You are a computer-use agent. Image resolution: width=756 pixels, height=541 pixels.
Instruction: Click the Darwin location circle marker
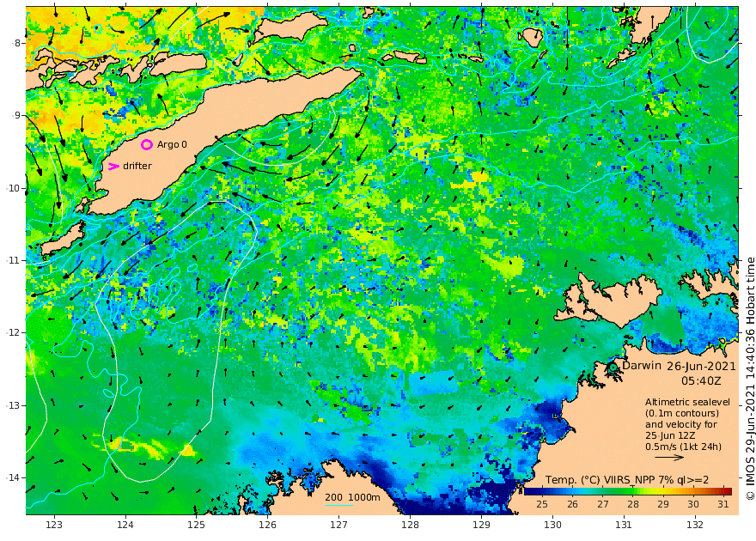(613, 367)
